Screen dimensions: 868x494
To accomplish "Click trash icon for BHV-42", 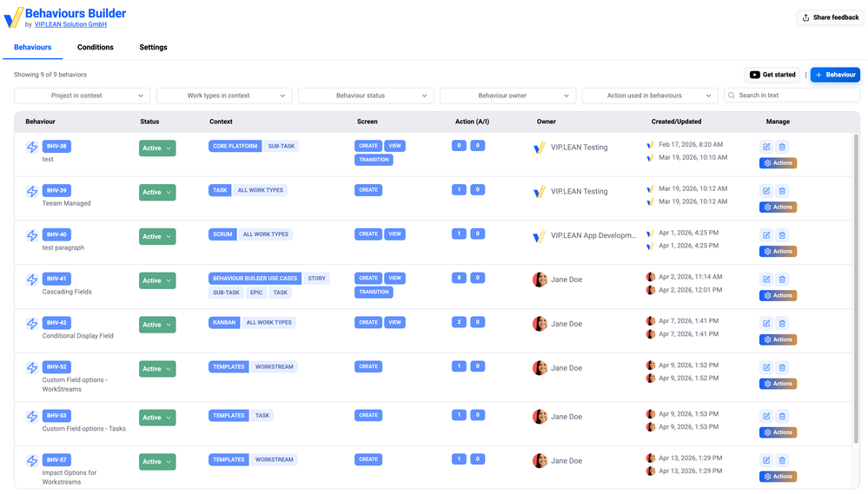I will pos(782,324).
